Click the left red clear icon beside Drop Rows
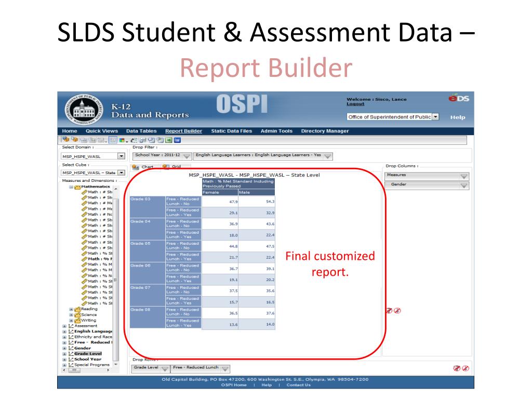 [x=457, y=368]
